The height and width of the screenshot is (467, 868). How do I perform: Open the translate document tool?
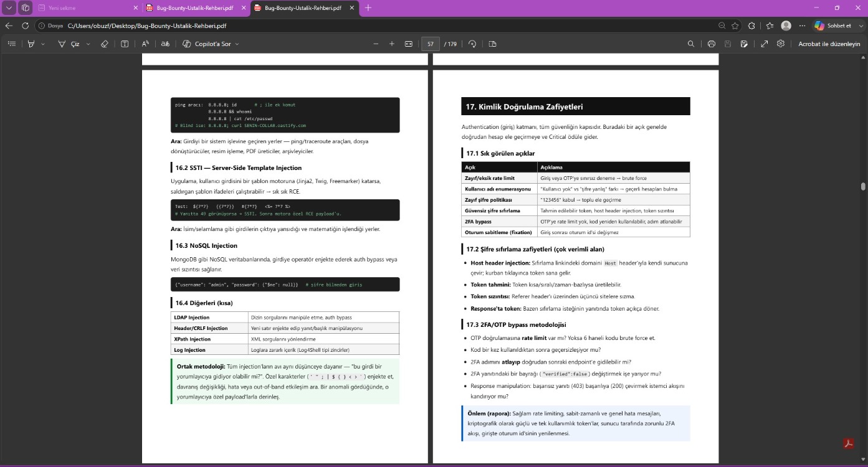[x=165, y=44]
